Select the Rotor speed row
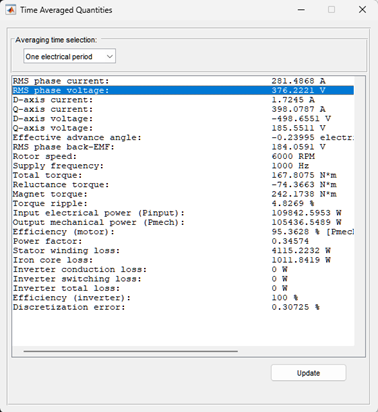 183,156
